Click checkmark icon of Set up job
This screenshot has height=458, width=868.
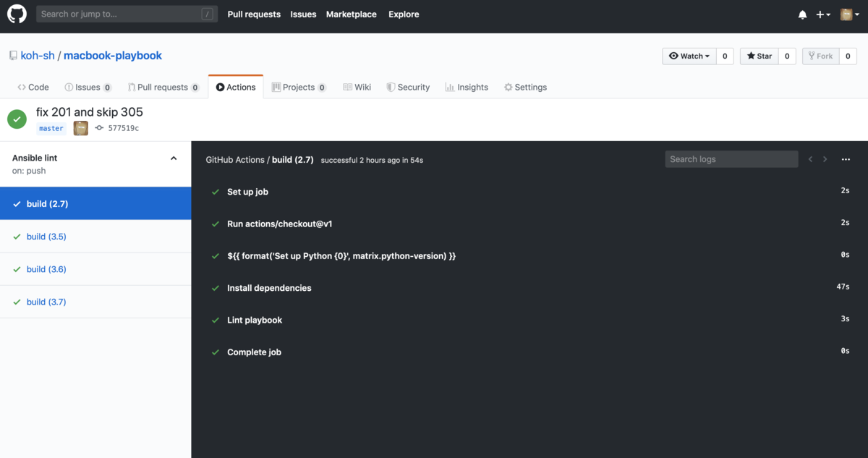tap(216, 192)
